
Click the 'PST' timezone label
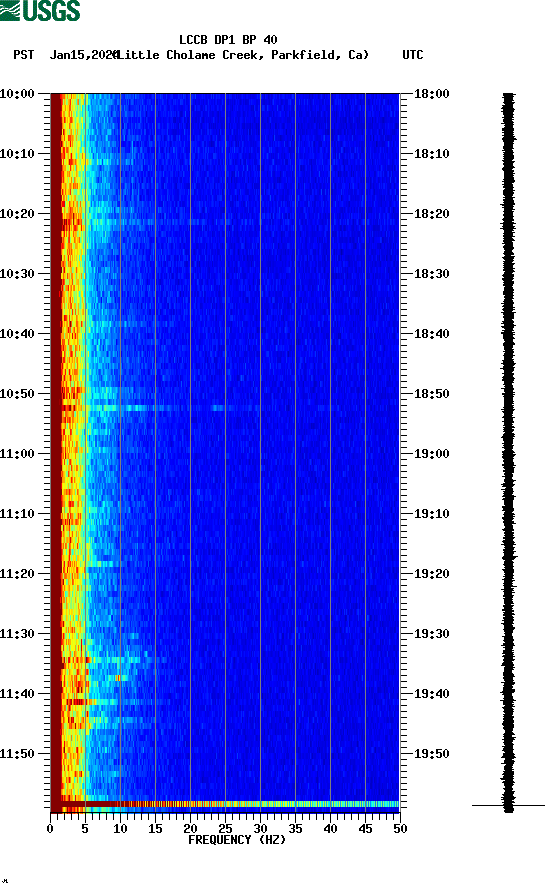tap(24, 55)
